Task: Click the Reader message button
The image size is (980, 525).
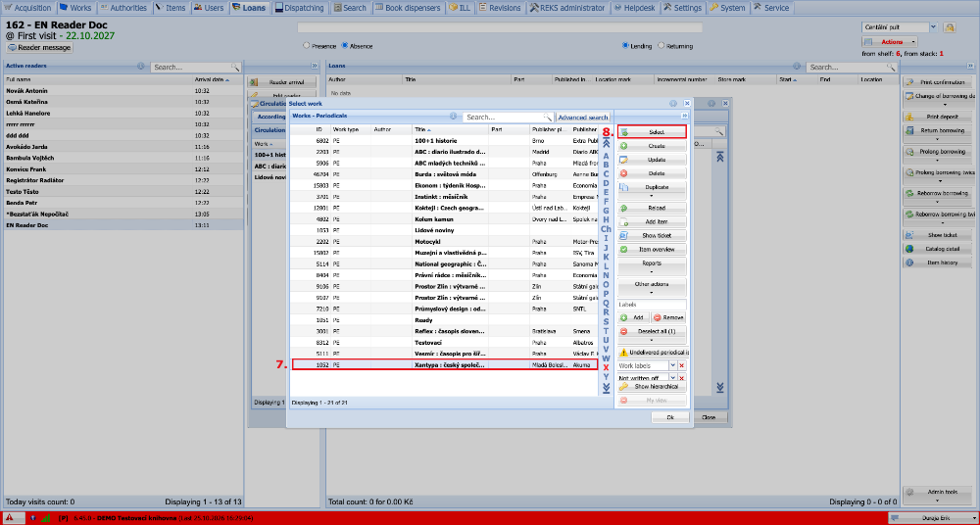Action: tap(39, 47)
